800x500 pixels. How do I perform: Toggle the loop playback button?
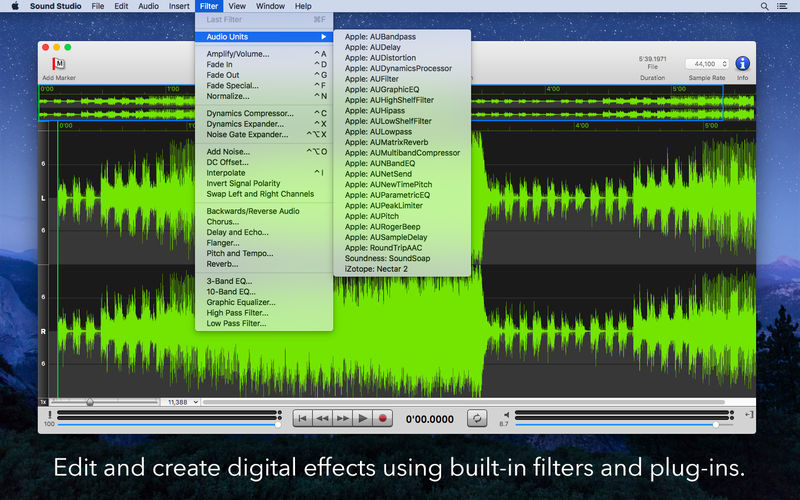click(477, 418)
